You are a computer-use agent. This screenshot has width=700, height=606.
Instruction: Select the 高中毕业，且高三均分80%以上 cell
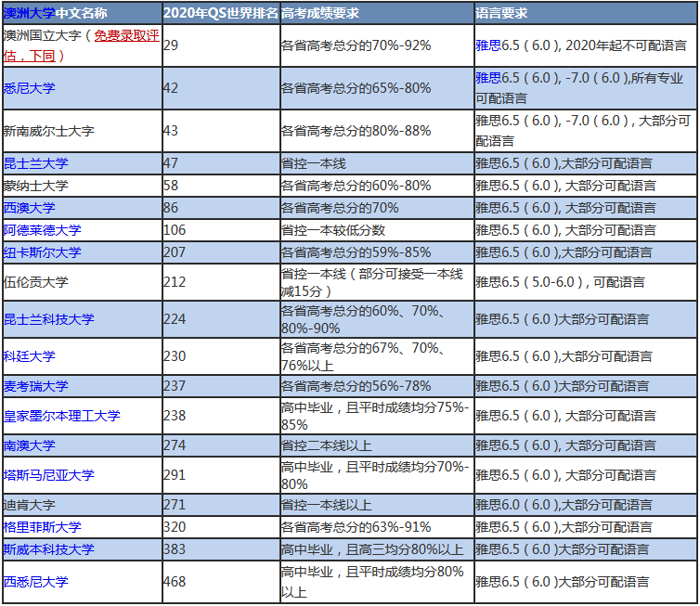[377, 549]
